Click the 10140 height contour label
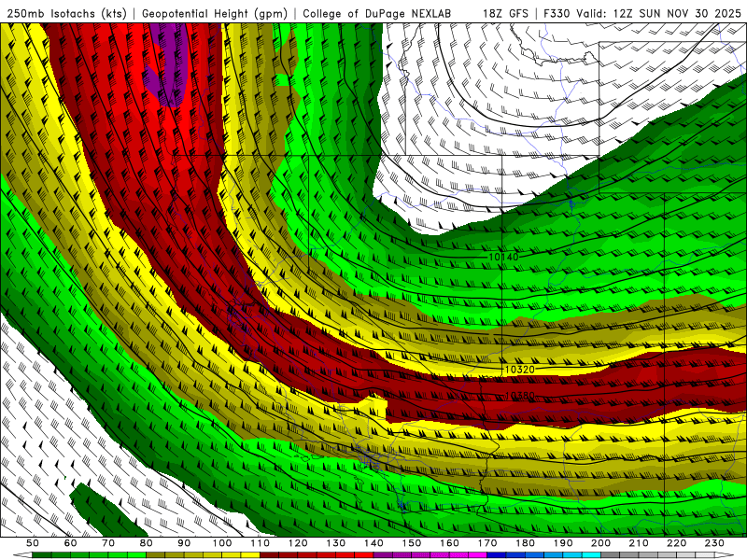Viewport: 747px width, 560px height. point(503,258)
